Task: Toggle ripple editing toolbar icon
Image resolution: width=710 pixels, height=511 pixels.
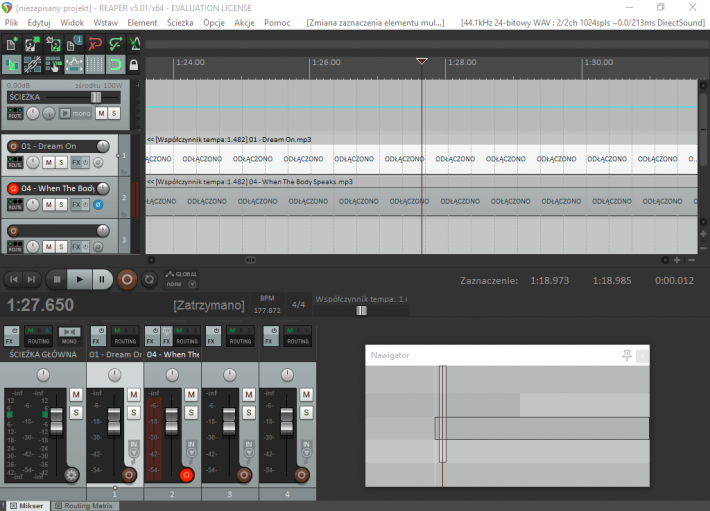Action: [x=53, y=65]
